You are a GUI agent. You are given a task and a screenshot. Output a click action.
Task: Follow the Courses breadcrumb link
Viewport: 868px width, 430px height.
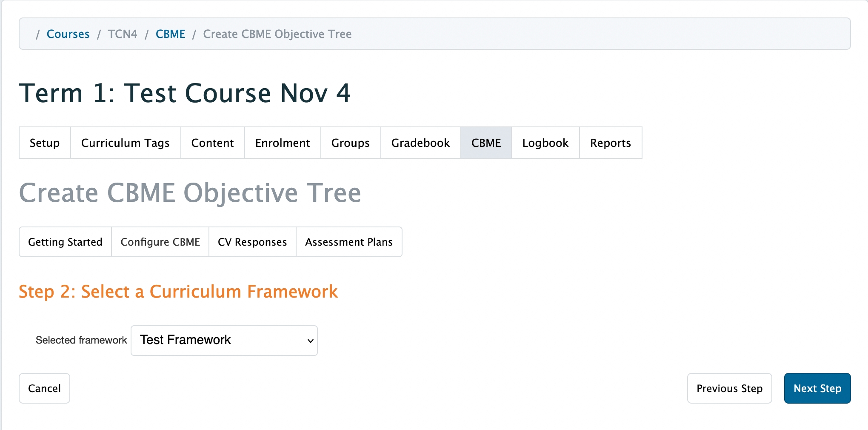pyautogui.click(x=68, y=34)
